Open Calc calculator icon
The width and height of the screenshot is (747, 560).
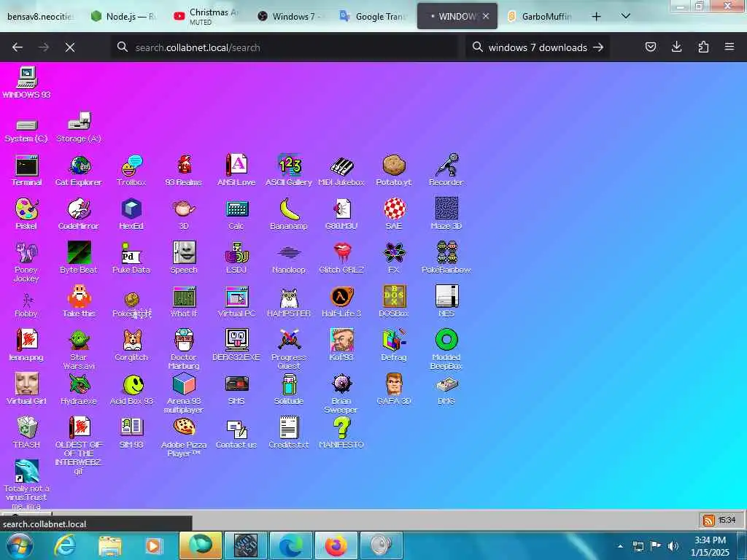[x=236, y=214]
